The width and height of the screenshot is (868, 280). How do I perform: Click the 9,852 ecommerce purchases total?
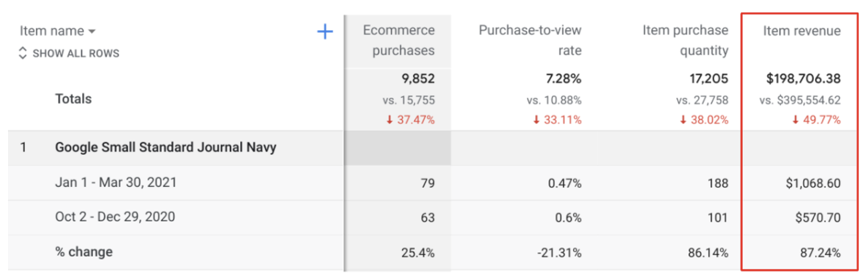pyautogui.click(x=418, y=78)
